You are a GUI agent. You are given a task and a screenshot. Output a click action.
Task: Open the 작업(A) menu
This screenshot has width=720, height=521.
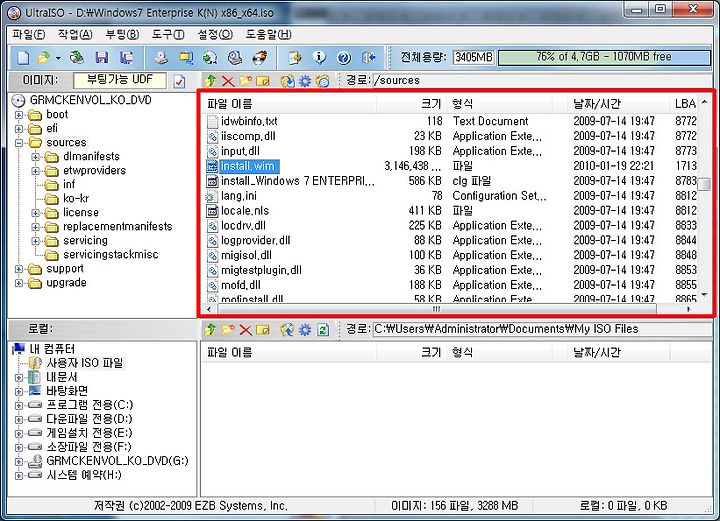point(75,34)
